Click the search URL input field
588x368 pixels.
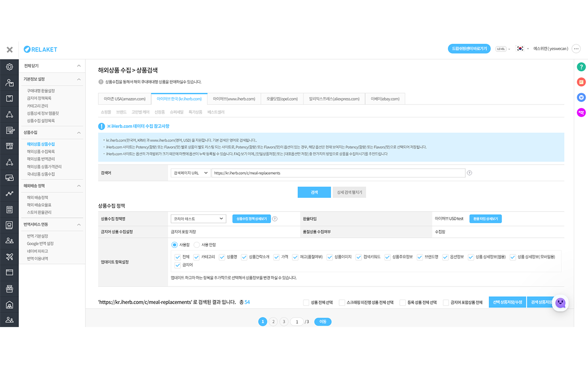(x=338, y=173)
